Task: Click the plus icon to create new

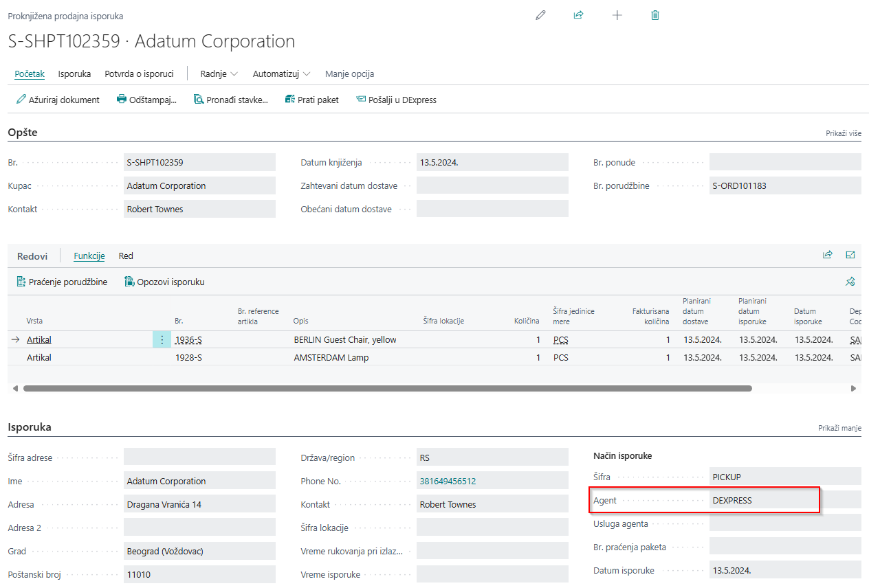Action: tap(617, 15)
